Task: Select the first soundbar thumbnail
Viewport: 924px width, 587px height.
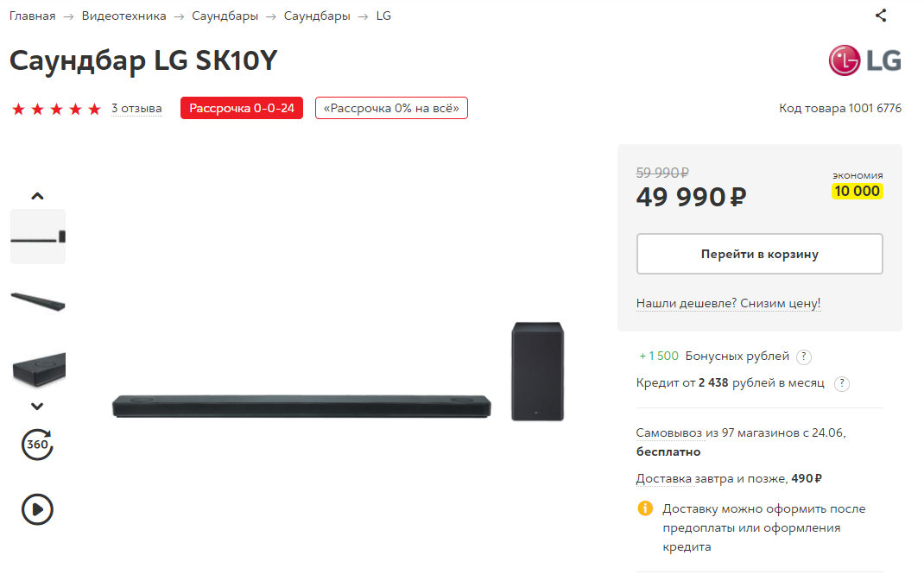Action: coord(38,237)
